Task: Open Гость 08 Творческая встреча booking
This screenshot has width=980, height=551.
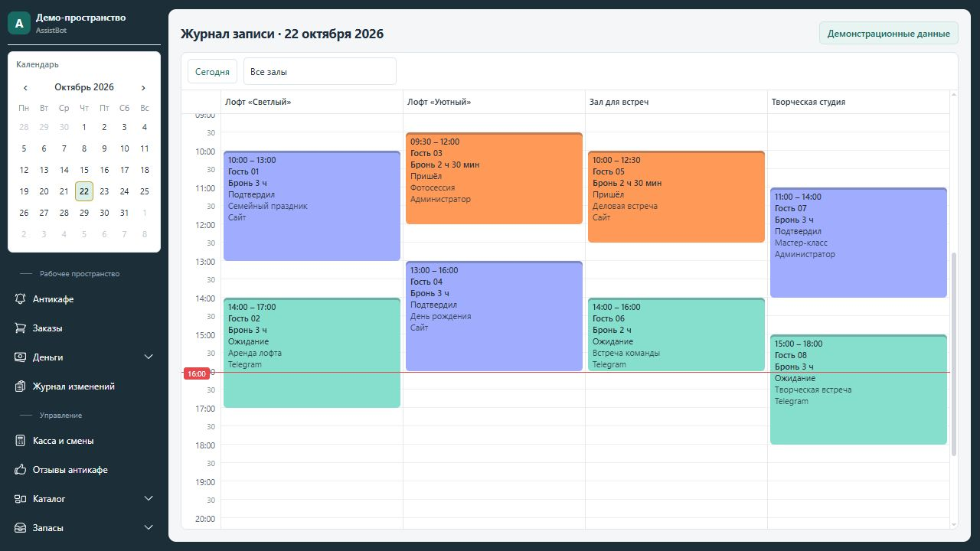Action: pyautogui.click(x=858, y=390)
